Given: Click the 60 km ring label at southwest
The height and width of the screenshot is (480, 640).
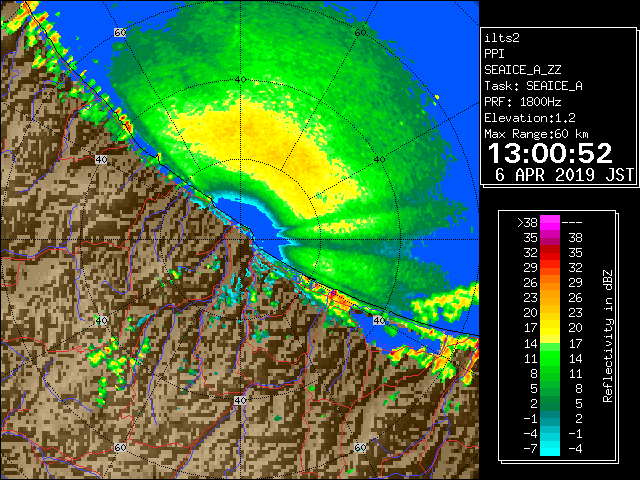Looking at the screenshot, I should point(120,447).
